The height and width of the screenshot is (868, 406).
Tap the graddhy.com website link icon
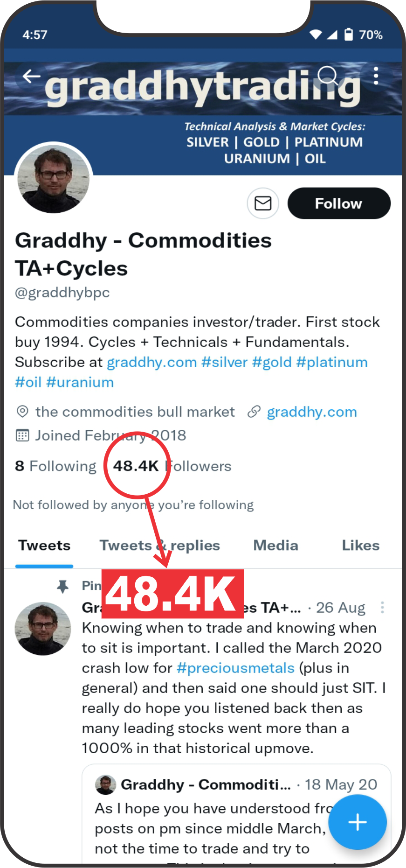click(254, 412)
